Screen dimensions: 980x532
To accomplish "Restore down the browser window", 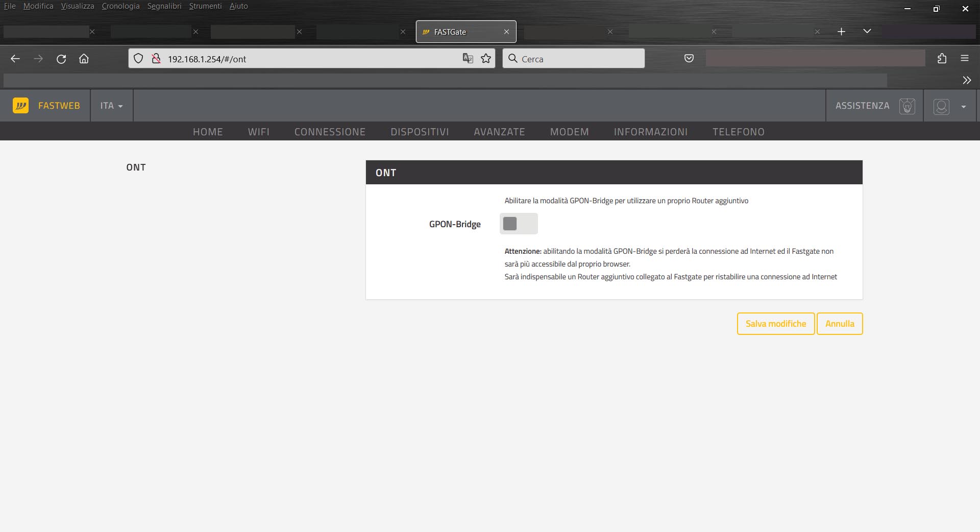I will click(936, 9).
